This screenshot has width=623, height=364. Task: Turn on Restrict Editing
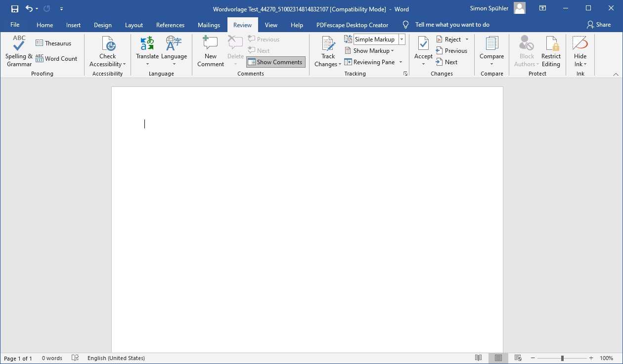click(551, 51)
